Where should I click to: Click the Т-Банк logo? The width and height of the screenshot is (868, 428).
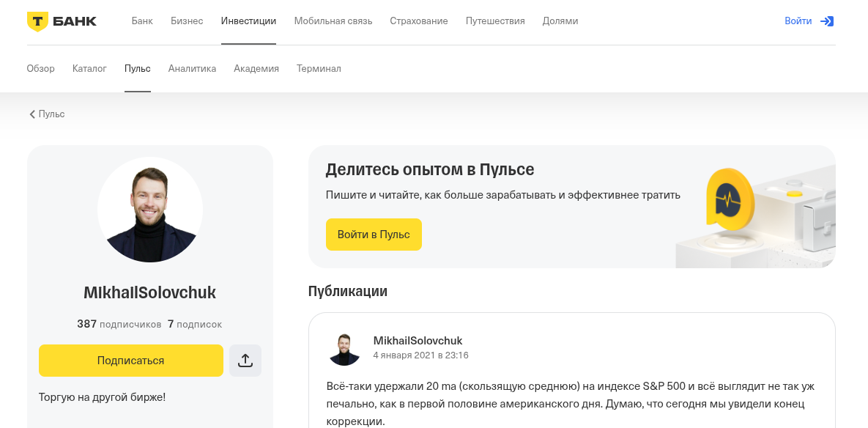point(62,21)
